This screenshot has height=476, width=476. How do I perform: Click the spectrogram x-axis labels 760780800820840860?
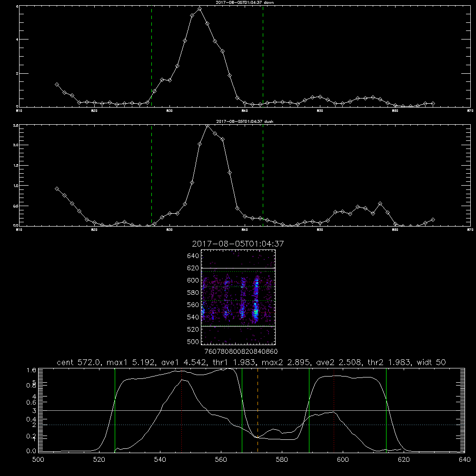point(241,351)
